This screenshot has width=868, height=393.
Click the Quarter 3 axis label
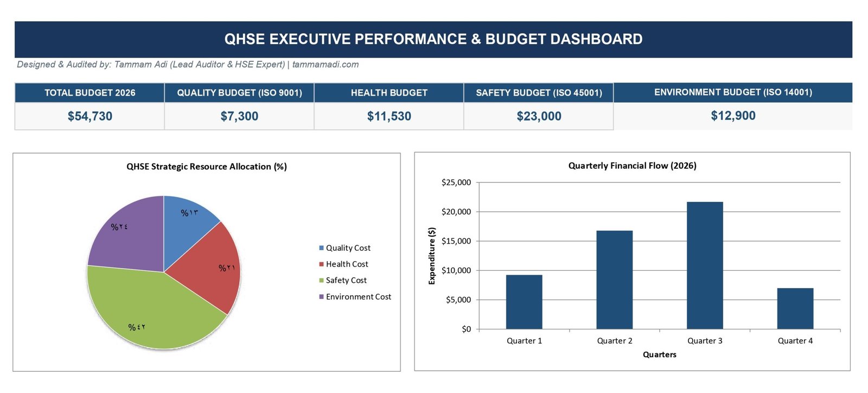click(705, 341)
